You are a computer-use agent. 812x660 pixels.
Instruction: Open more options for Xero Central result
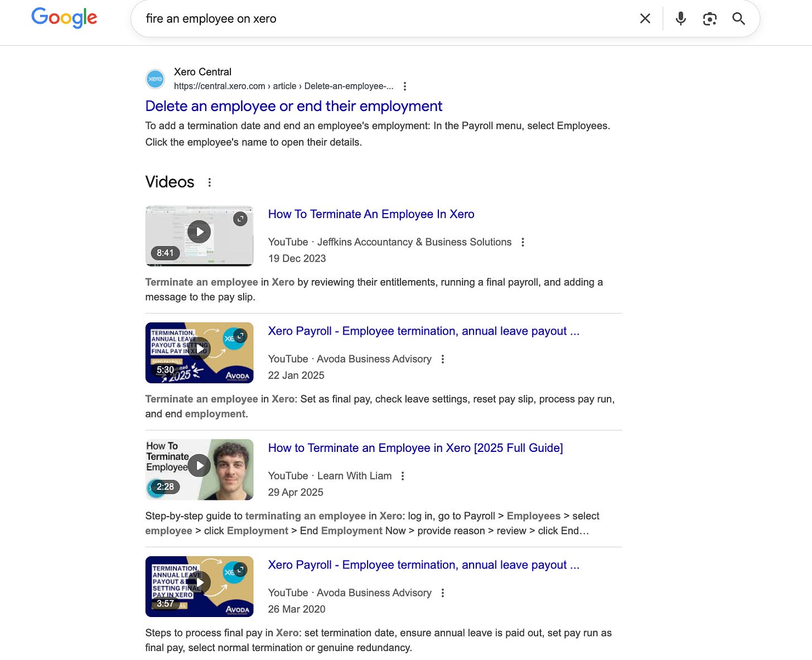(405, 86)
